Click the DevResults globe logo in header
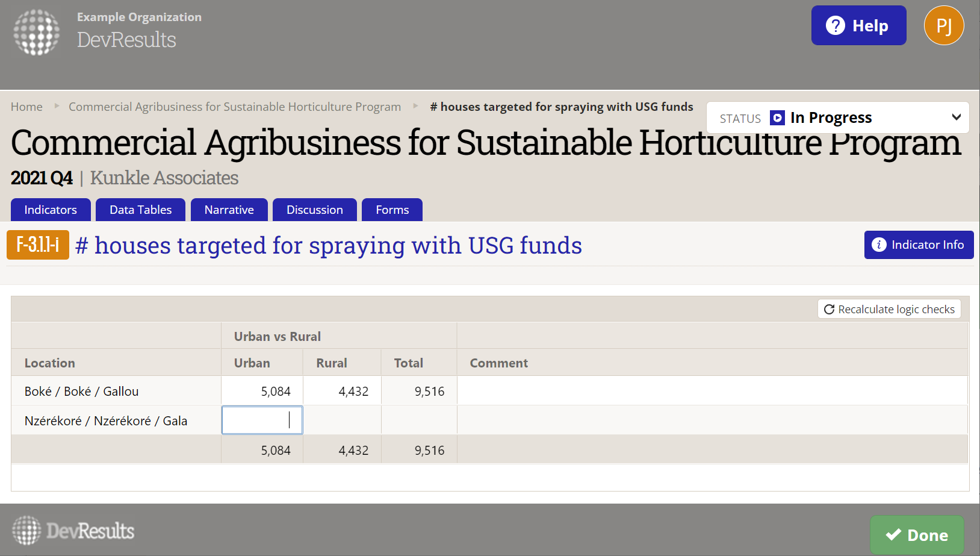 click(37, 32)
